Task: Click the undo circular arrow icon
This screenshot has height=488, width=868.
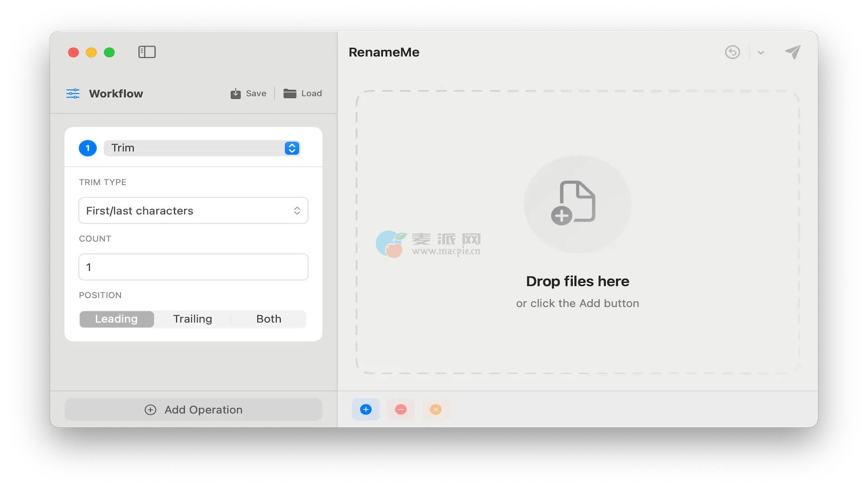Action: click(732, 52)
